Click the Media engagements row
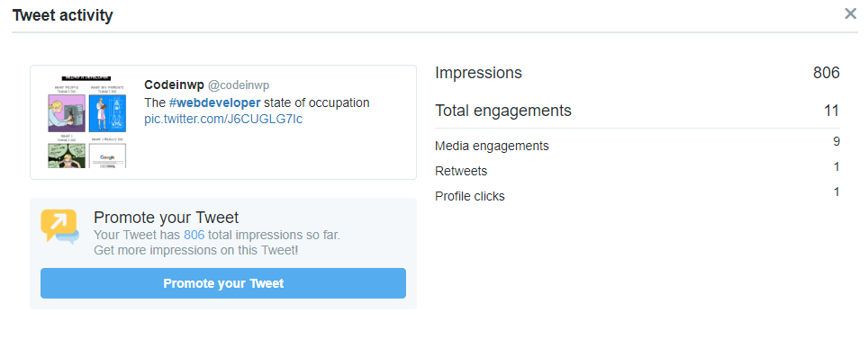The width and height of the screenshot is (868, 339). click(x=637, y=146)
